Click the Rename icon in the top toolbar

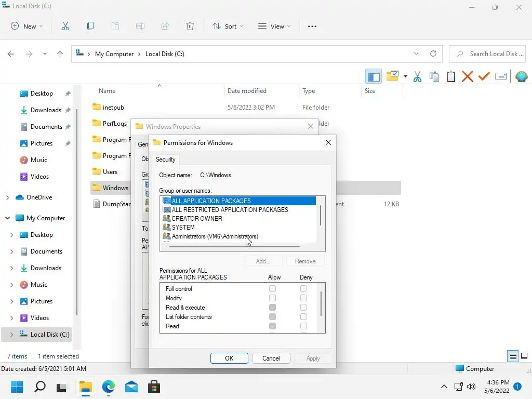(x=140, y=26)
